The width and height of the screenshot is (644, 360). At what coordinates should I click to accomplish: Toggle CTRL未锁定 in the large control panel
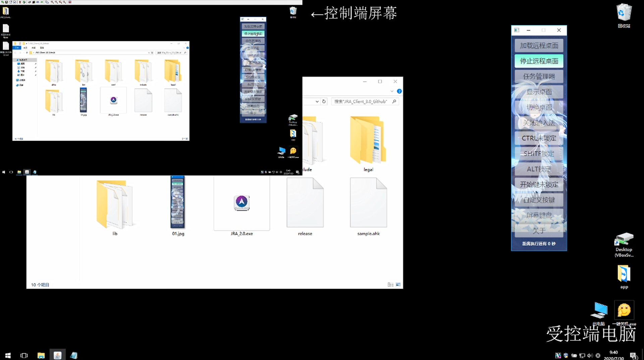539,138
